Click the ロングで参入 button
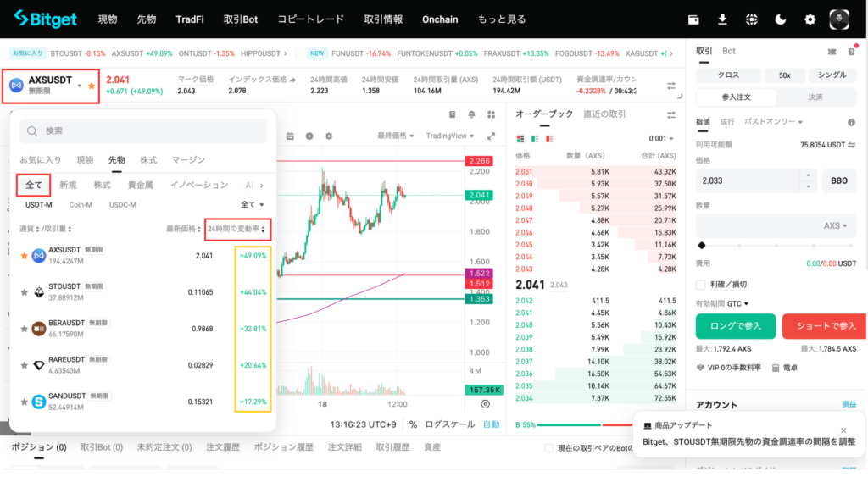The height and width of the screenshot is (488, 868). click(735, 326)
